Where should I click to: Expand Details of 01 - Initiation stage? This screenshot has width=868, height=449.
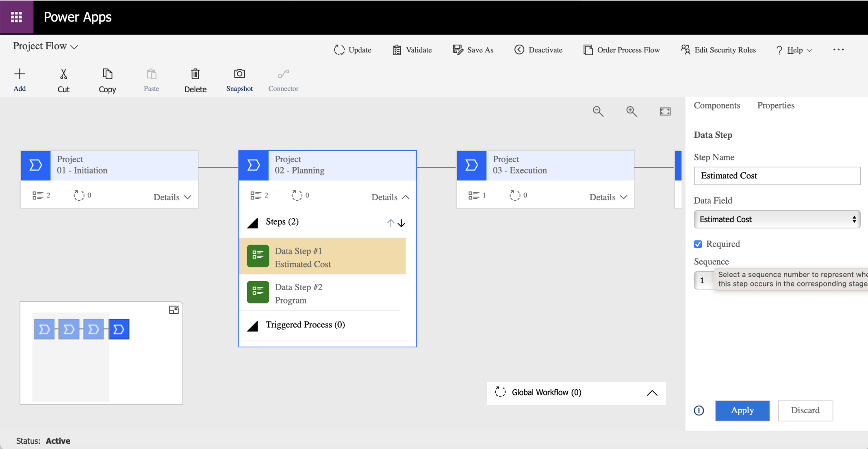click(x=172, y=197)
